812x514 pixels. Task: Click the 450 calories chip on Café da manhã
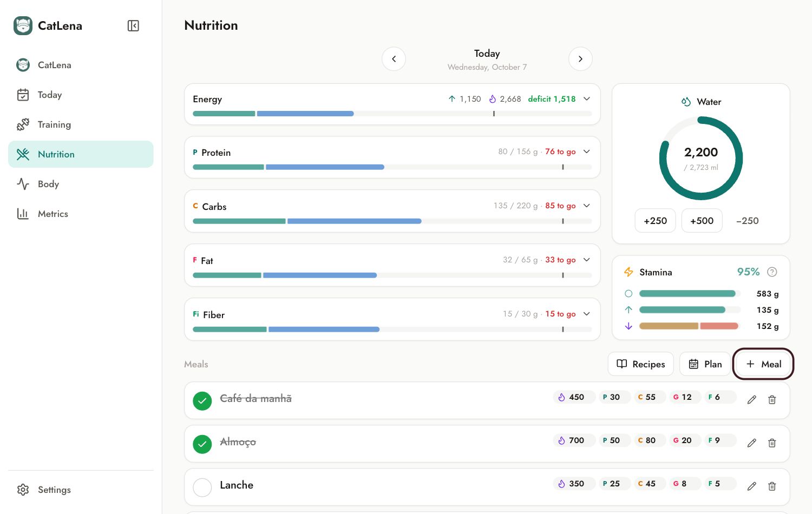[574, 397]
